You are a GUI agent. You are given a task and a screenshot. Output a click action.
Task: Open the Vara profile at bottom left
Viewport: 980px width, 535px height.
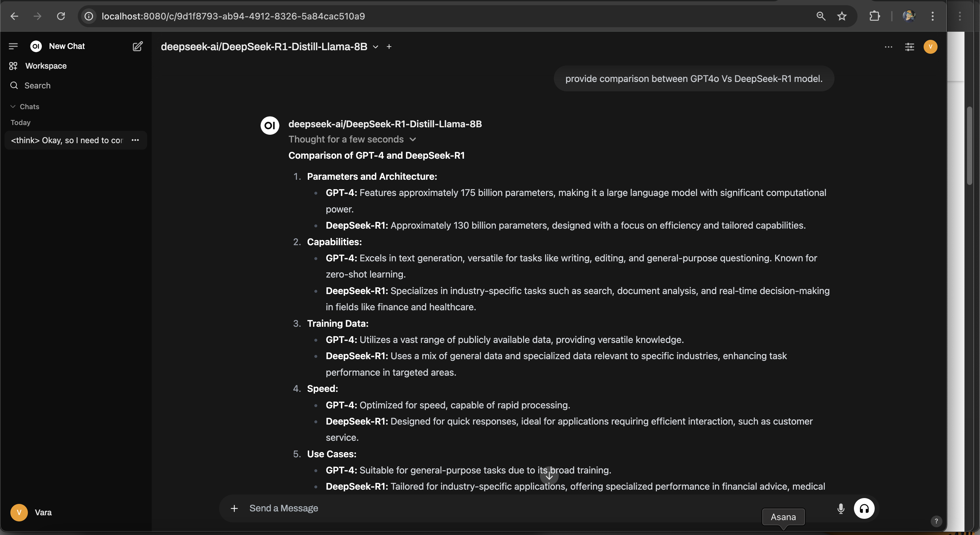click(x=32, y=512)
